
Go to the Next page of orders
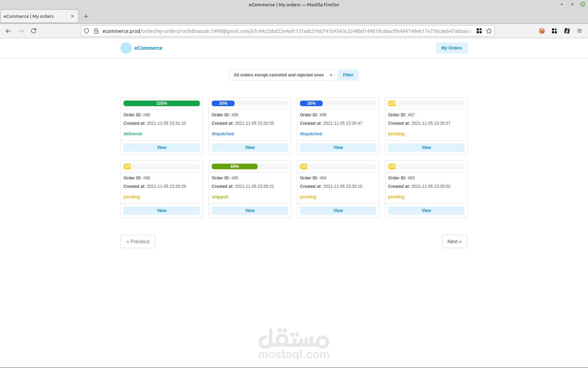[454, 241]
